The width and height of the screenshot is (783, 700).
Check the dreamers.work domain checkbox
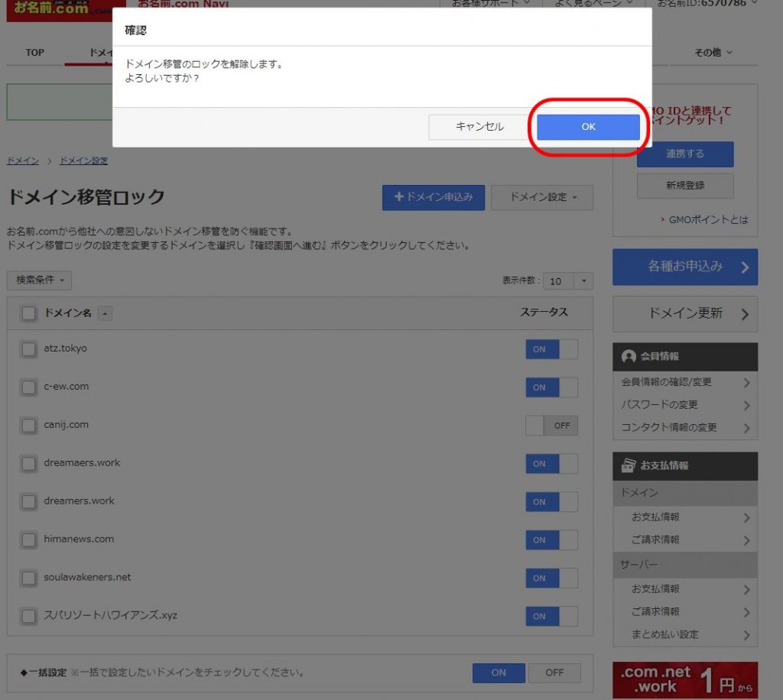coord(29,502)
